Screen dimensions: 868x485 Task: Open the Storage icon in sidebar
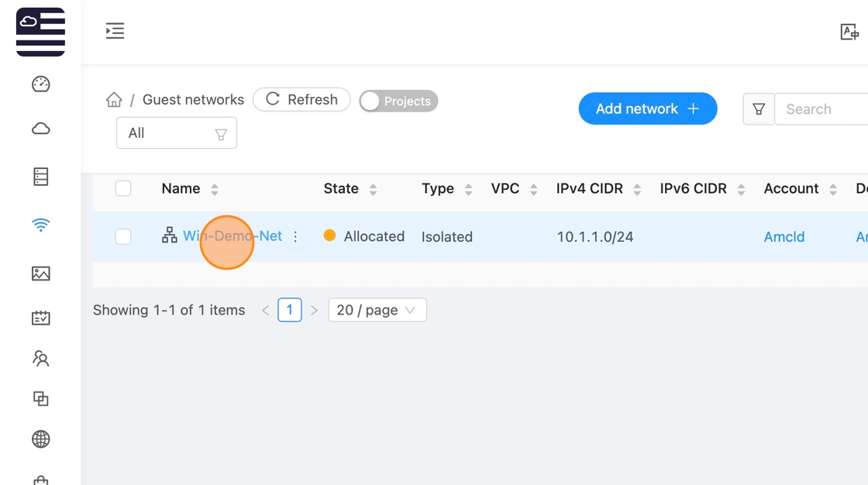(x=40, y=177)
